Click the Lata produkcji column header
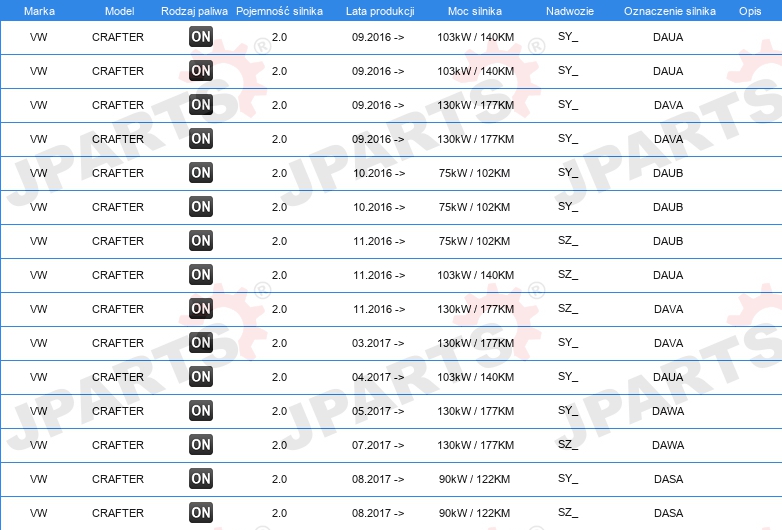Image resolution: width=782 pixels, height=530 pixels. click(x=380, y=11)
